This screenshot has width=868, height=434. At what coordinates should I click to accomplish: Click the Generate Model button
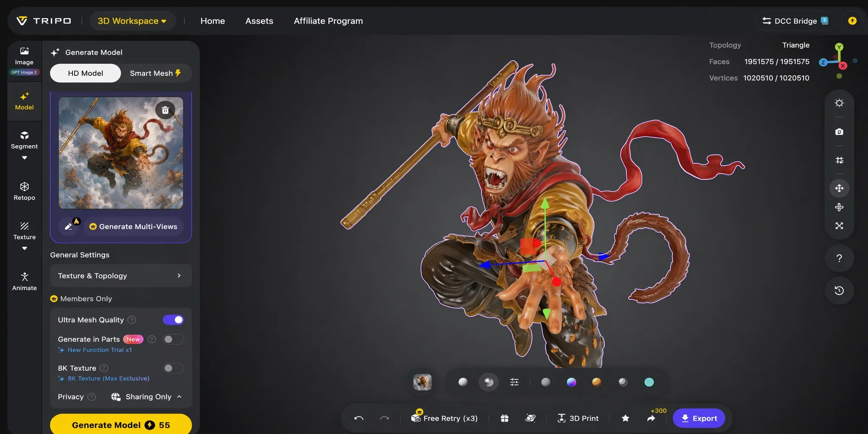click(x=121, y=425)
